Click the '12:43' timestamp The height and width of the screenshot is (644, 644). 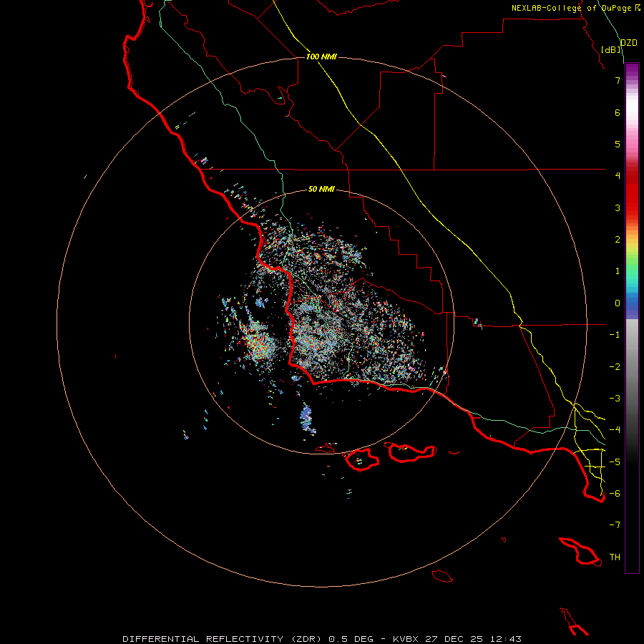505,639
